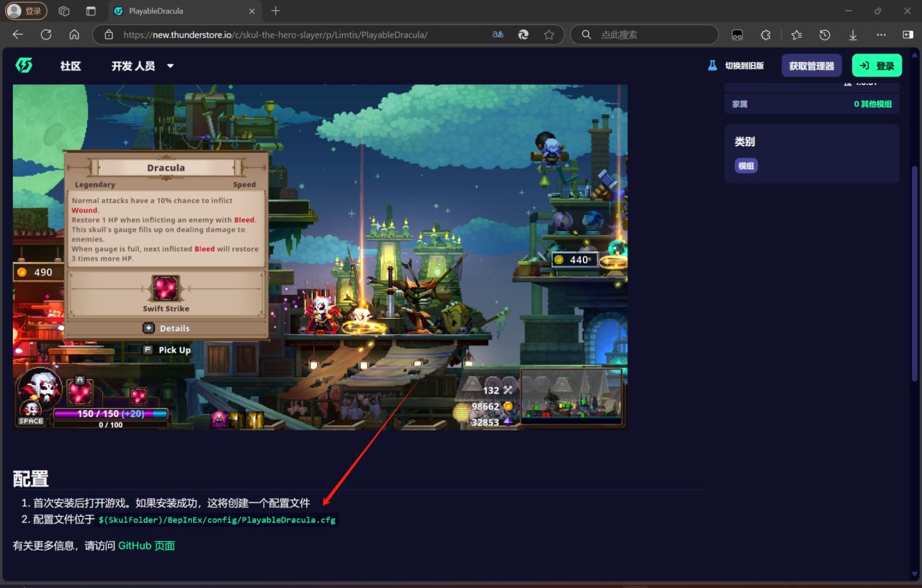Click the Dracula gameplay screenshot image
Image resolution: width=922 pixels, height=588 pixels.
320,257
